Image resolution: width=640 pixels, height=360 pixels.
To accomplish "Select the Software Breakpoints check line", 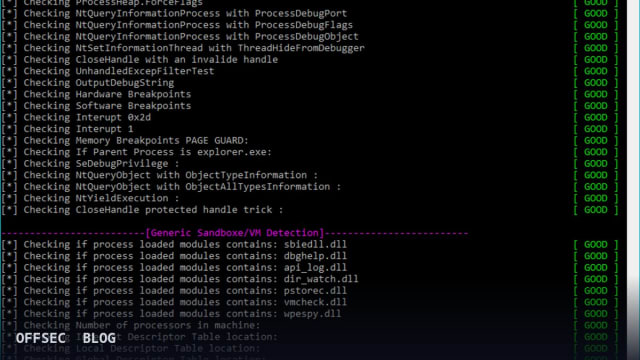I will [96, 106].
